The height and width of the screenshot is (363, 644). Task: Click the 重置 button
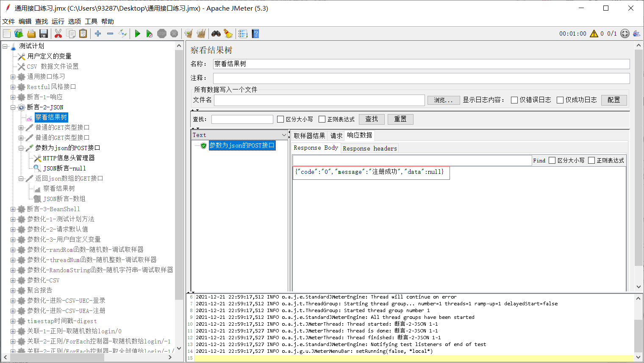tap(400, 119)
